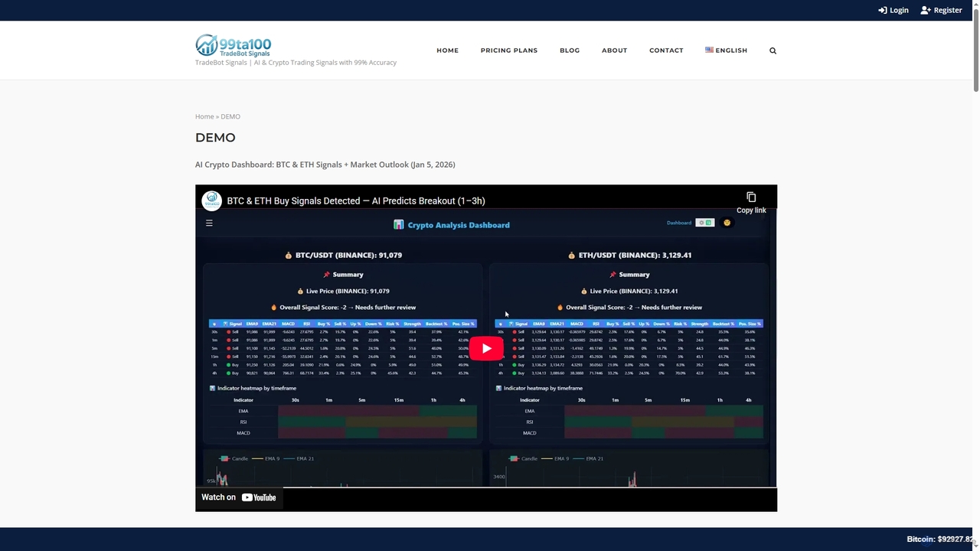Image resolution: width=980 pixels, height=551 pixels.
Task: Open the 99ta100 TradeBot Signals logo
Action: point(233,45)
